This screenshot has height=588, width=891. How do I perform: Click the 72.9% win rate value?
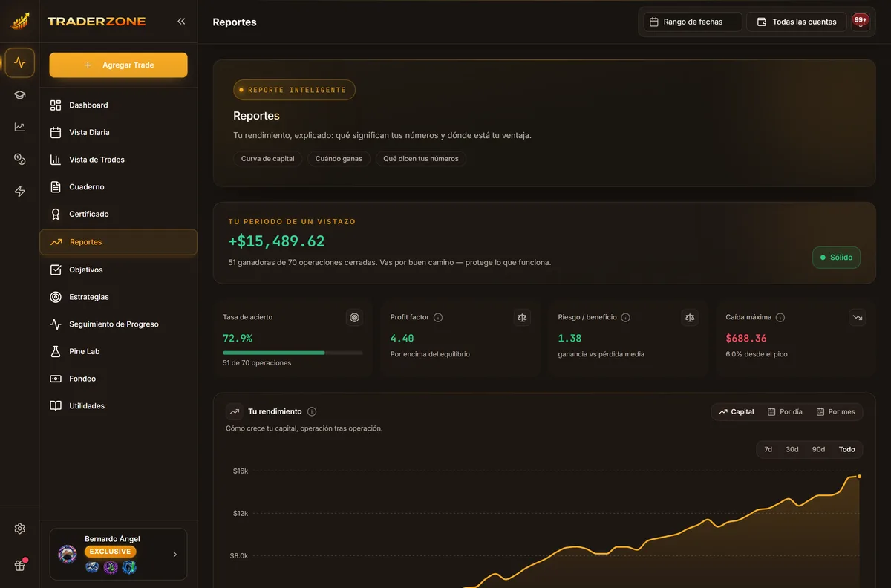pos(238,338)
